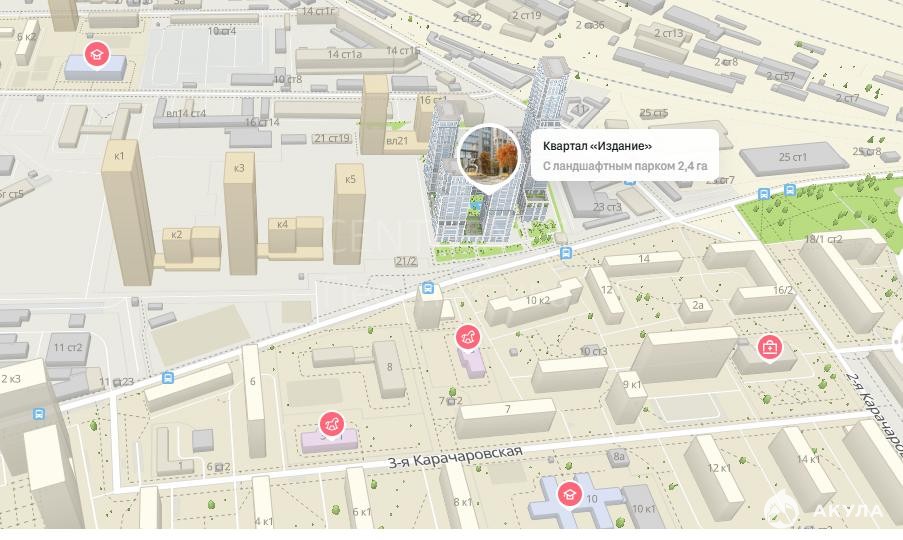Screen dimensions: 903x540
Task: Click the Квартал «Издание» title in the tooltip
Action: tap(597, 146)
